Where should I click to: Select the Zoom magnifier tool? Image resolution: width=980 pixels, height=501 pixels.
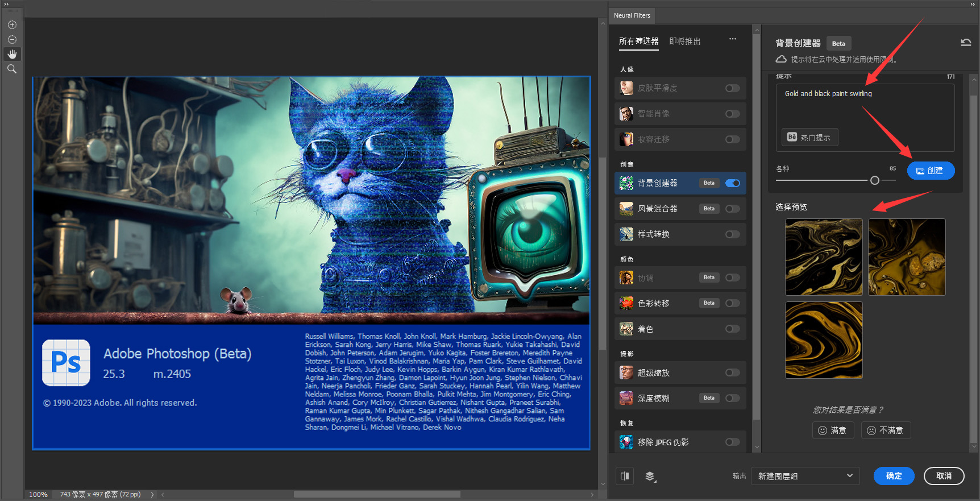12,69
